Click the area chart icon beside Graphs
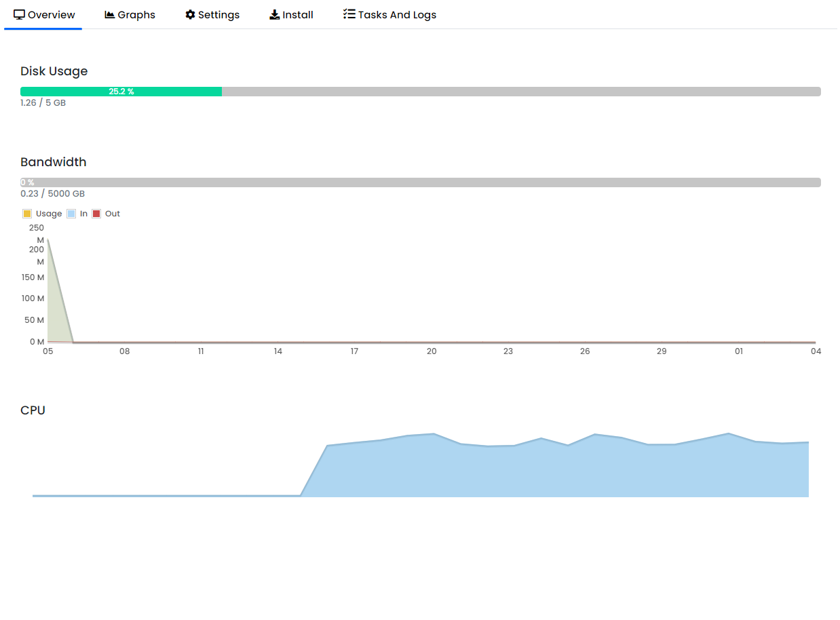The image size is (840, 620). [x=110, y=15]
